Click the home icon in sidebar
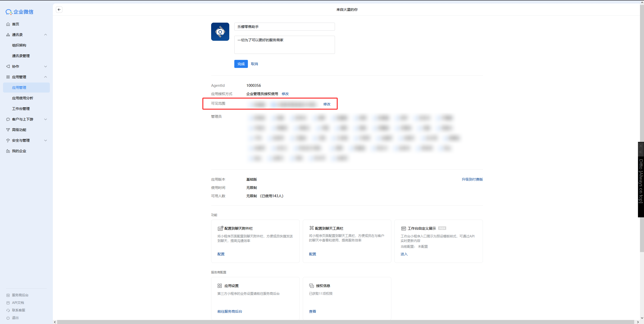The width and height of the screenshot is (644, 324). tap(8, 24)
